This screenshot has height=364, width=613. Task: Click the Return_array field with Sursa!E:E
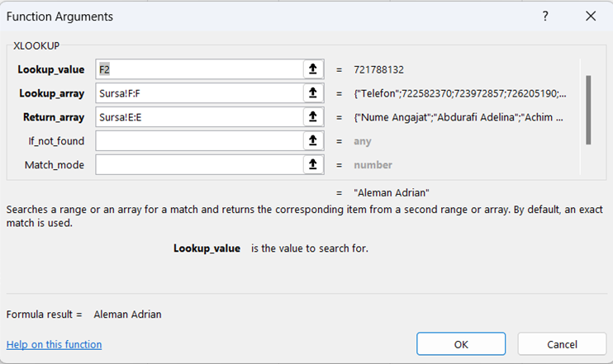198,118
